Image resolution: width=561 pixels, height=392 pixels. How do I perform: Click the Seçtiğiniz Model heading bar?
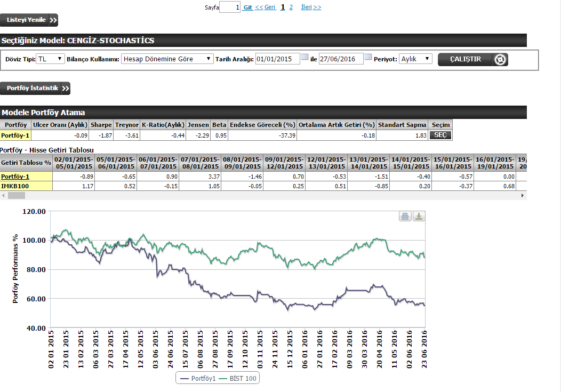point(263,41)
